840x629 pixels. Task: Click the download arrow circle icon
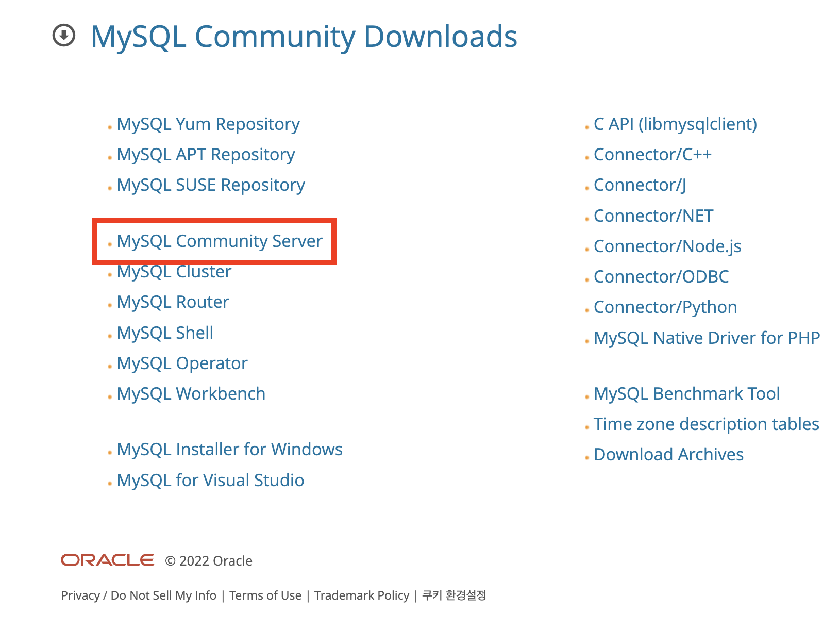tap(64, 36)
